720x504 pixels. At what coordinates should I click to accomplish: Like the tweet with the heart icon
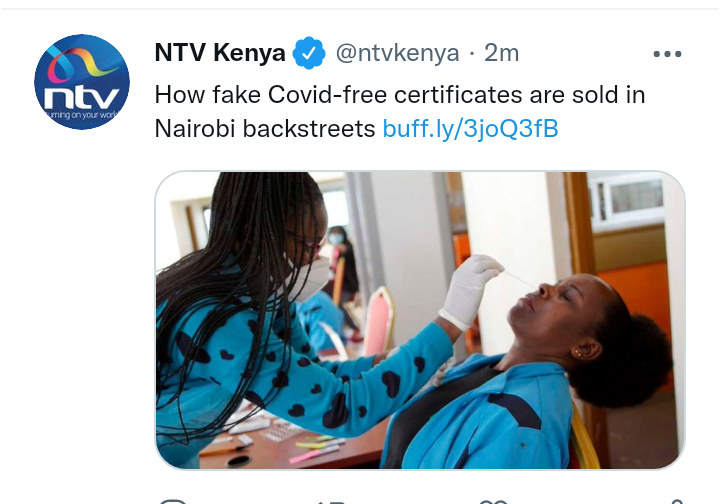click(494, 501)
